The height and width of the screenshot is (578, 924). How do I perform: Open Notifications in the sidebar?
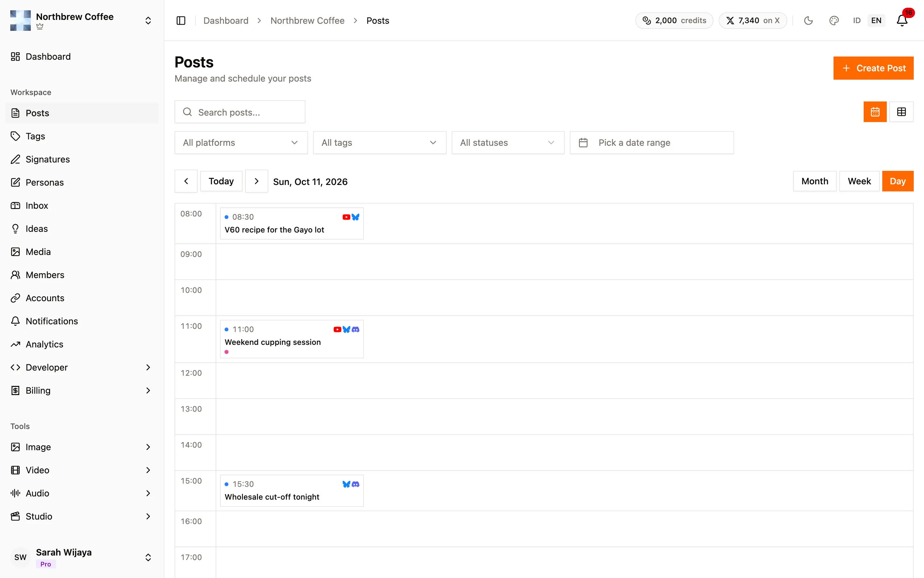coord(81,321)
